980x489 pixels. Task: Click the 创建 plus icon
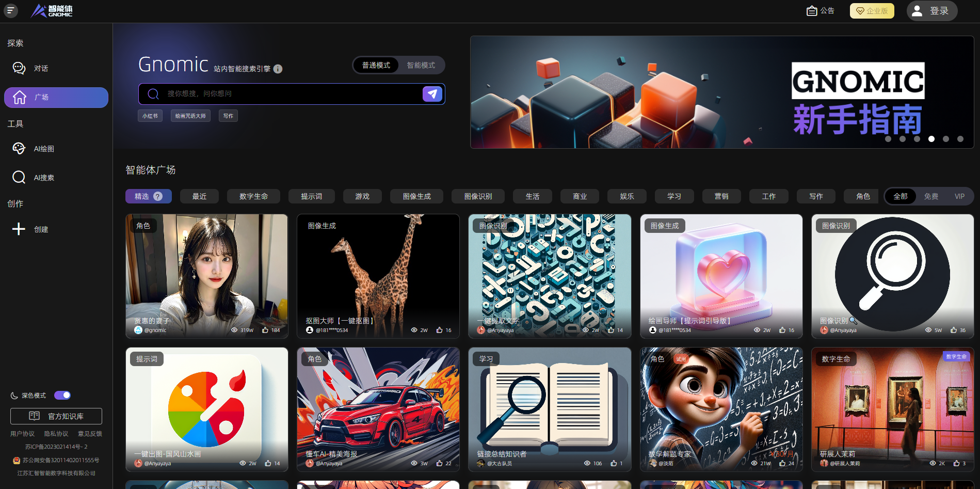(19, 229)
